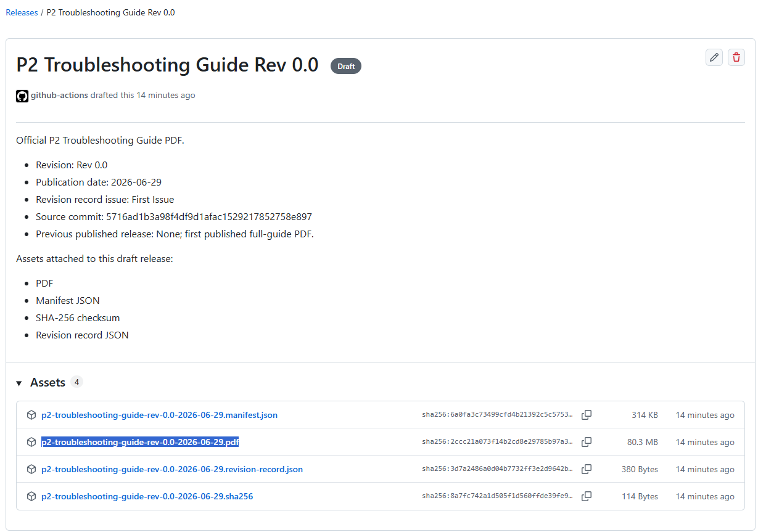
Task: Click the Draft status badge
Action: coord(346,66)
